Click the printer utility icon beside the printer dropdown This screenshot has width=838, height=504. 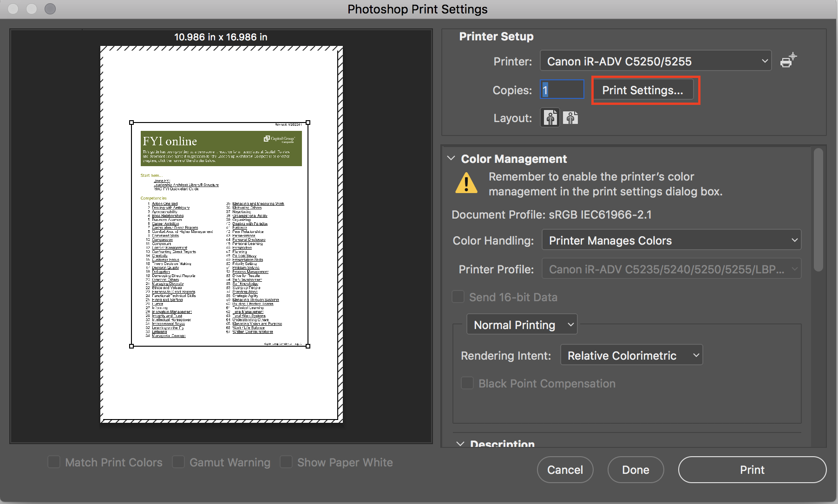(787, 60)
